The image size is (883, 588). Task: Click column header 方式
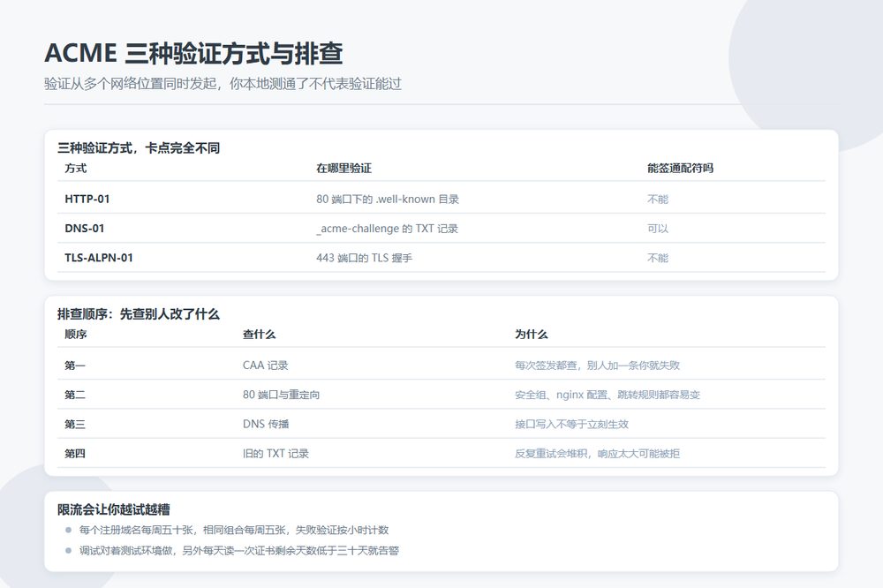75,169
